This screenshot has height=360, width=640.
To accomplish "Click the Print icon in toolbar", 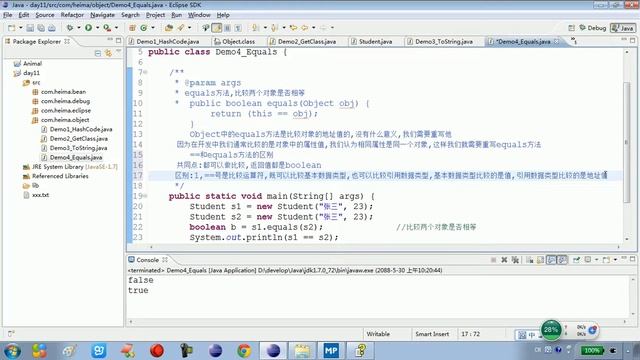I will 52,28.
